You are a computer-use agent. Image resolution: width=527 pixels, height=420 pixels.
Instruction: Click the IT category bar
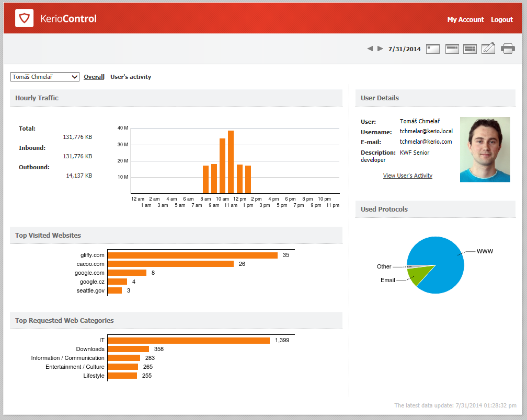click(x=189, y=341)
